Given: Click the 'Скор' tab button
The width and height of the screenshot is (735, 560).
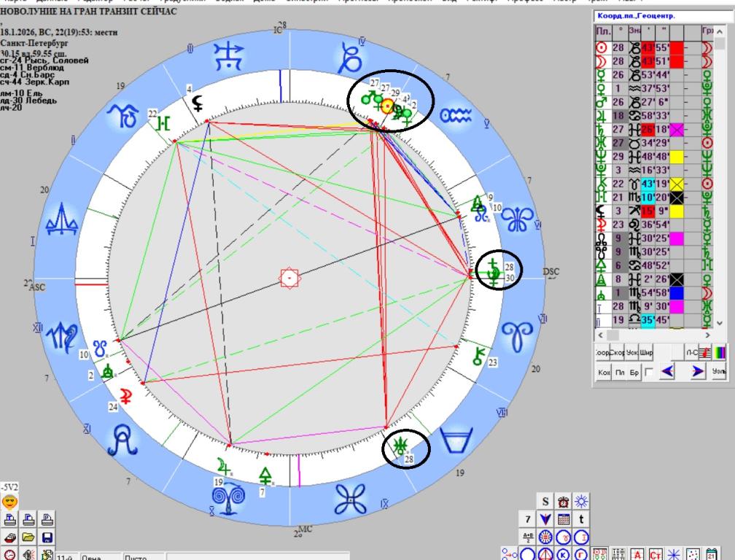Looking at the screenshot, I should click(x=618, y=352).
